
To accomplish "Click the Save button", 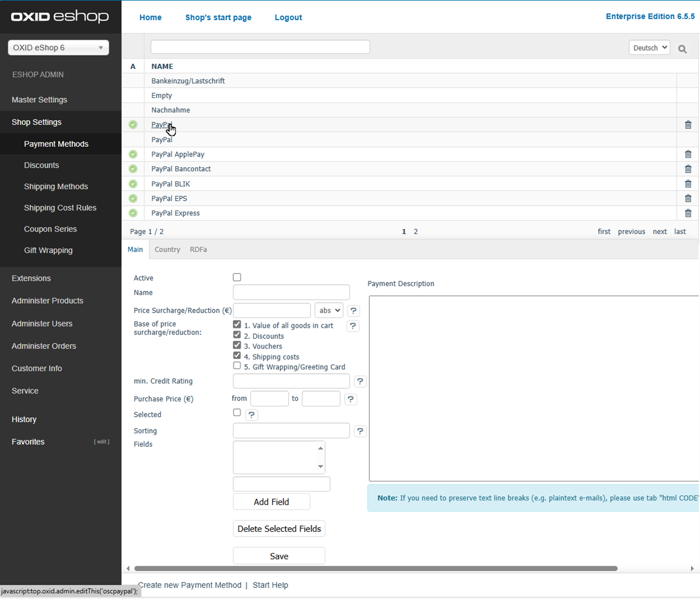I will click(279, 556).
